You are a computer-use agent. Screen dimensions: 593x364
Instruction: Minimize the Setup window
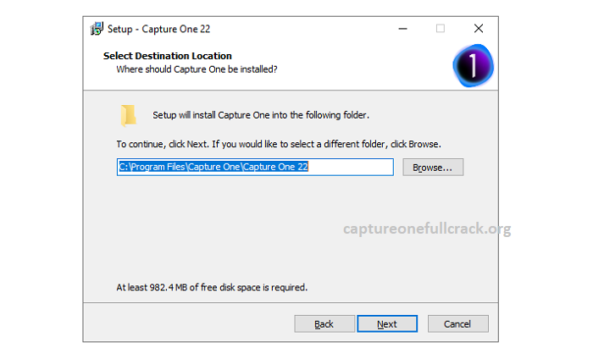[x=402, y=29]
